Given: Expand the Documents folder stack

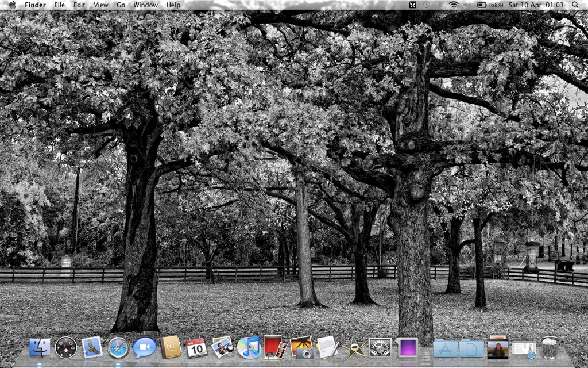Looking at the screenshot, I should click(x=471, y=347).
